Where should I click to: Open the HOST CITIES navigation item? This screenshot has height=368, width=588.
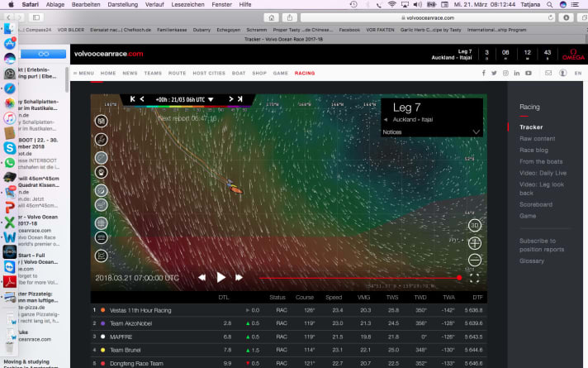[x=209, y=74]
